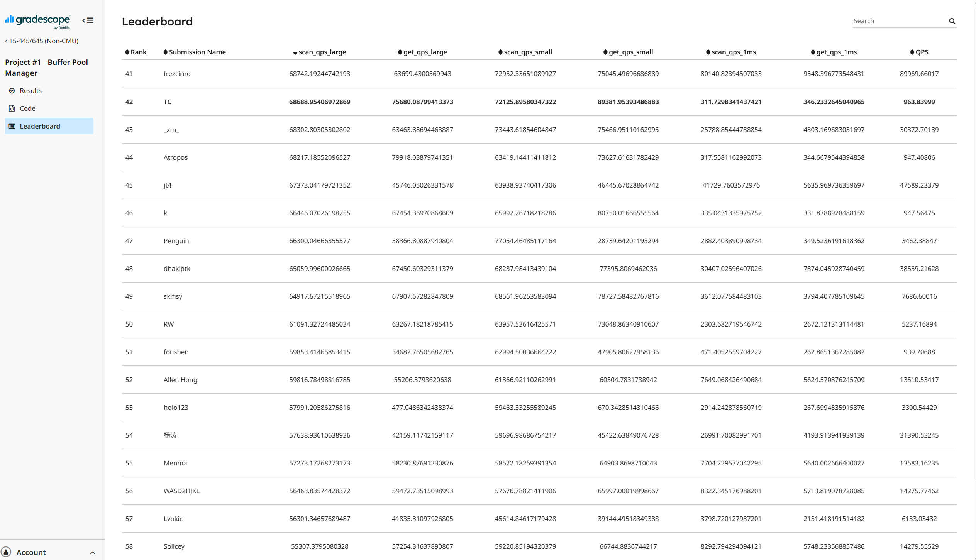Expand the Account menu chevron

pyautogui.click(x=93, y=553)
